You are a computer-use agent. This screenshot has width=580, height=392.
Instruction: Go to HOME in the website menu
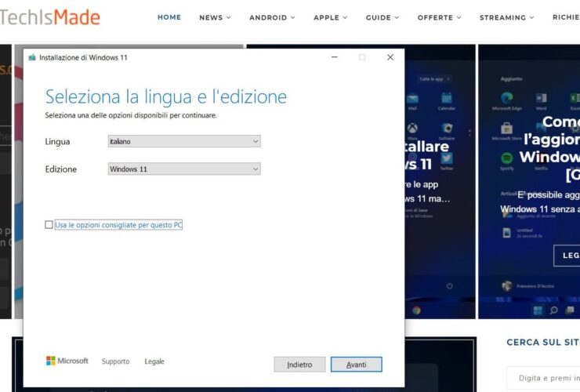click(x=169, y=17)
